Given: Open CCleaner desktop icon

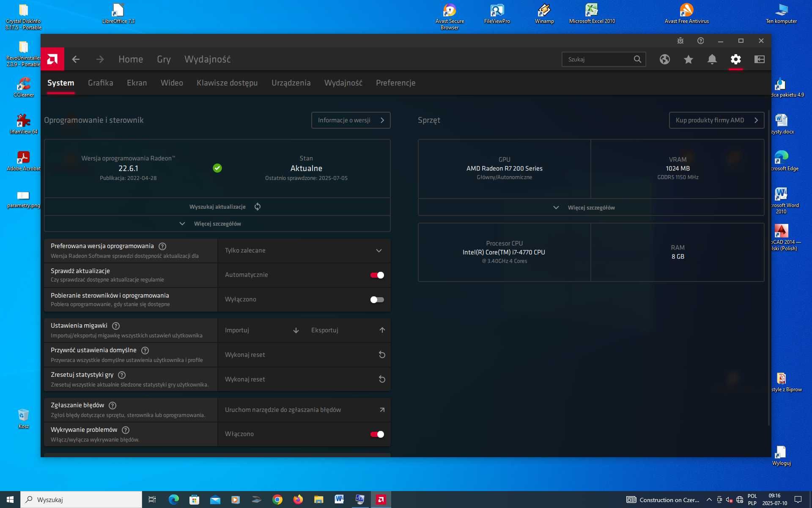Looking at the screenshot, I should 24,87.
